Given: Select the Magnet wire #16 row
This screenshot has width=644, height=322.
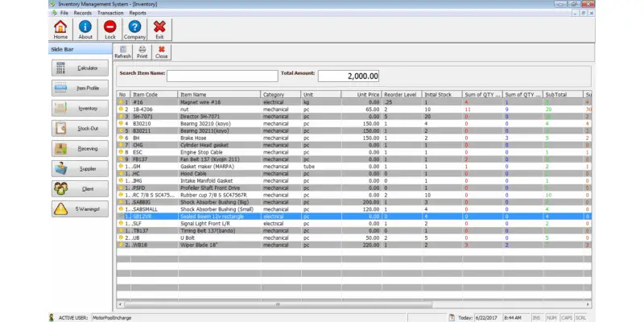Looking at the screenshot, I should [354, 102].
